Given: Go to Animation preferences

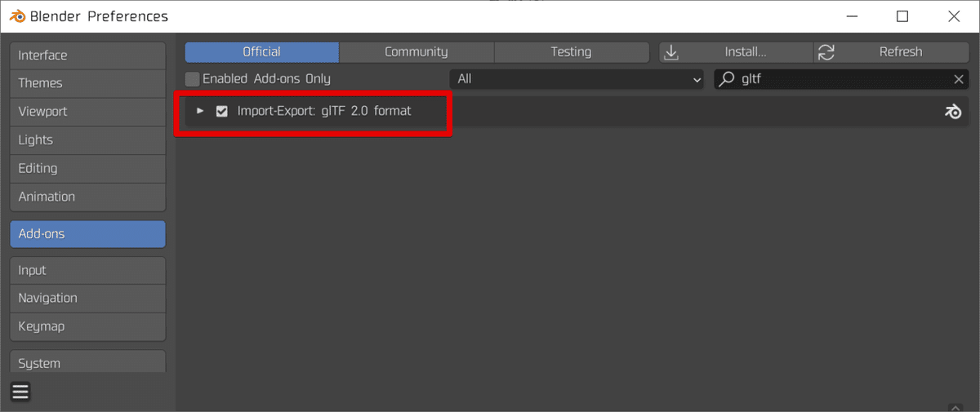Looking at the screenshot, I should (87, 197).
